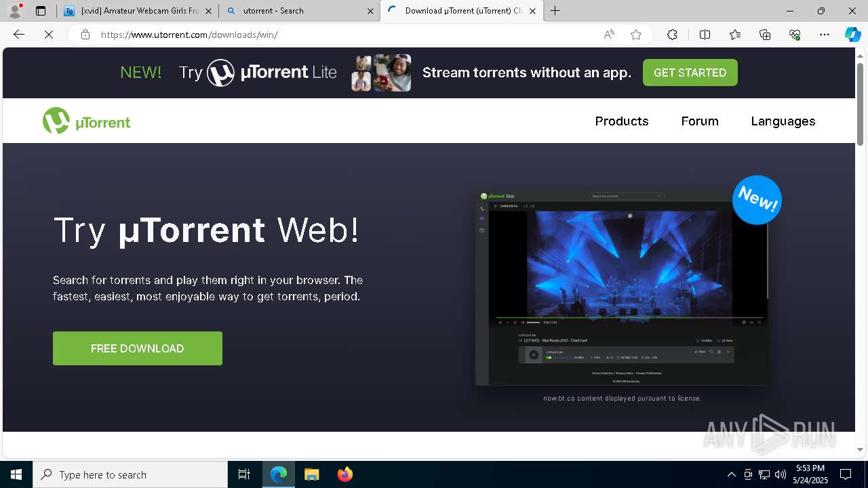Open the Copilot sidebar icon
The image size is (868, 488).
coord(852,35)
